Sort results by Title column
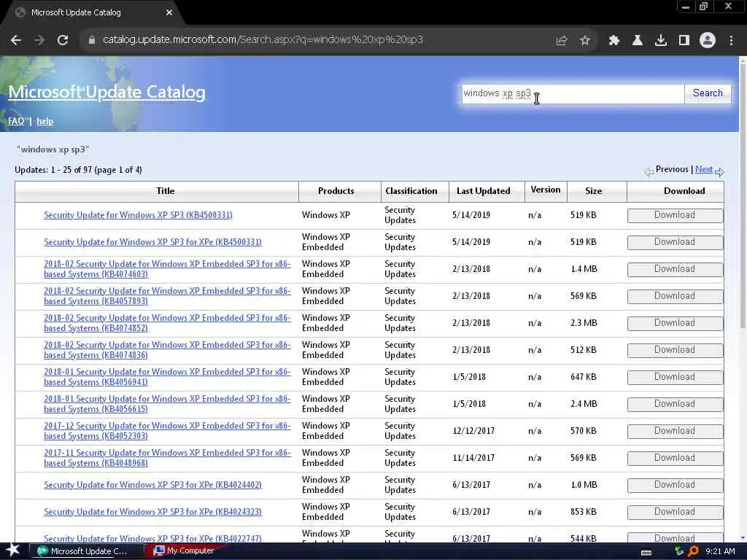Viewport: 747px width, 560px height. 166,191
